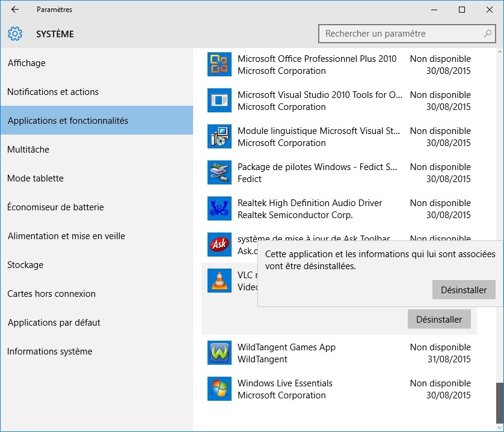This screenshot has height=432, width=504.
Task: Click the Désinstaller button under the VLC entry
Action: pos(439,319)
